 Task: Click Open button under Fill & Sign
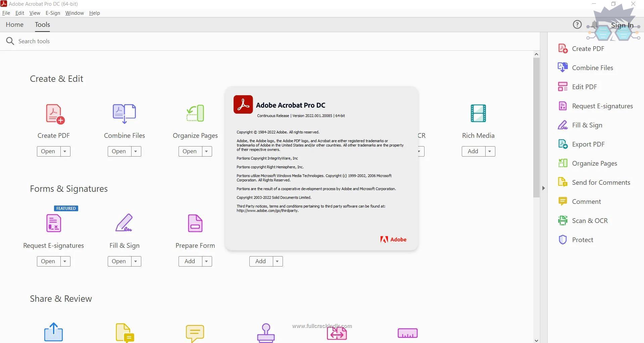click(x=119, y=261)
